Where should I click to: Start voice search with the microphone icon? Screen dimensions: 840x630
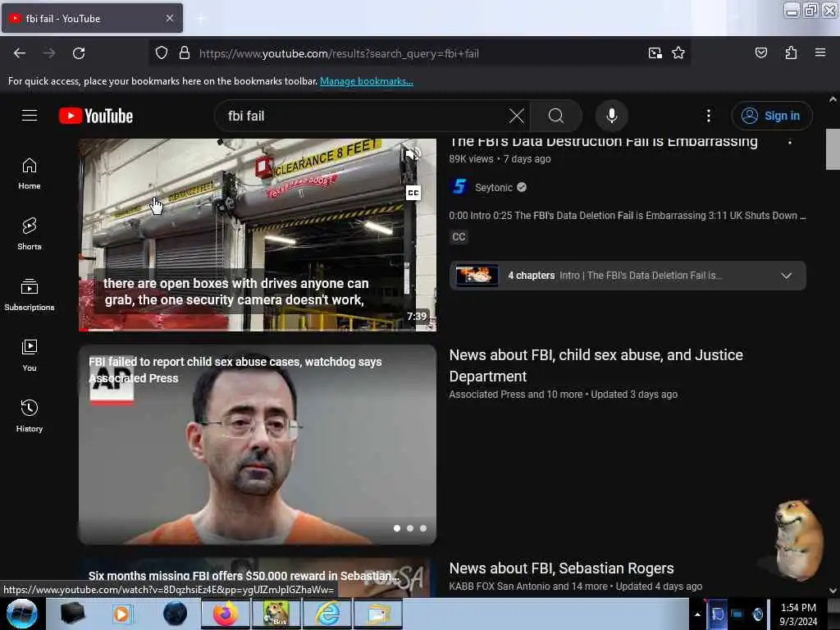tap(612, 116)
